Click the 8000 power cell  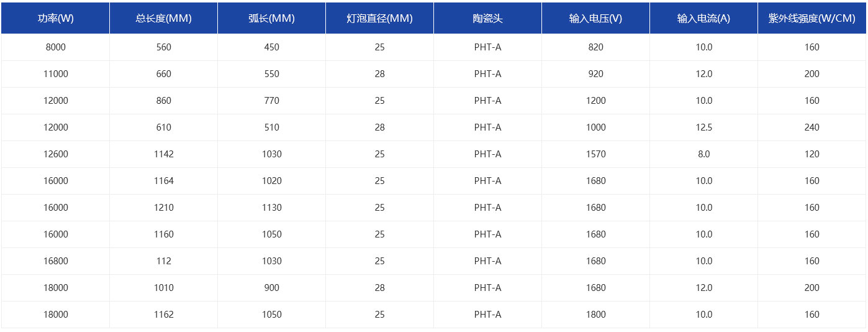point(55,47)
